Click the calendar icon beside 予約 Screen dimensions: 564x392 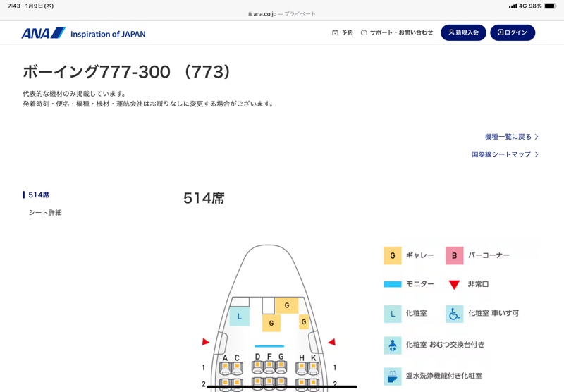click(336, 32)
